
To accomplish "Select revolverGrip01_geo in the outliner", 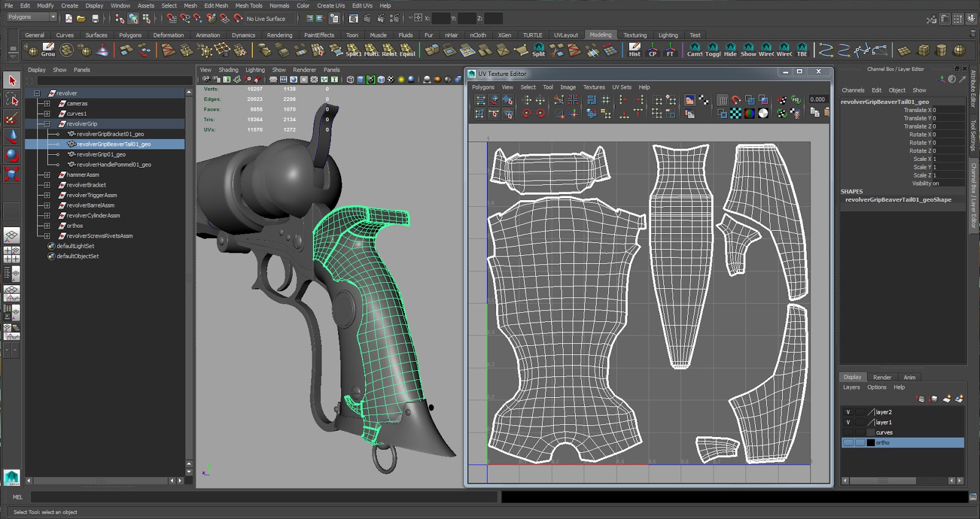I will (101, 155).
